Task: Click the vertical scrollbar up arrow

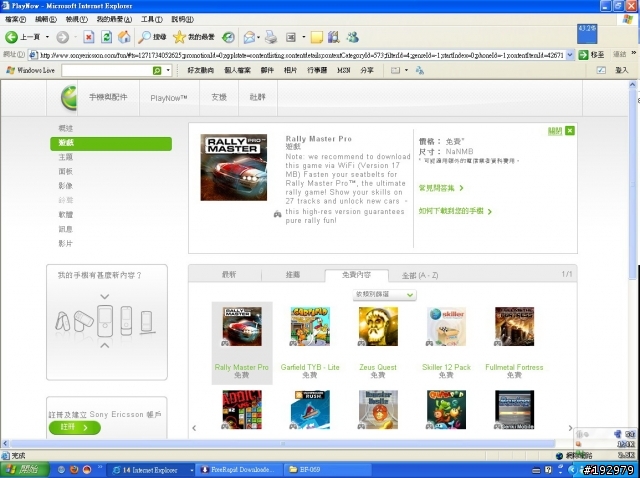Action: [633, 84]
